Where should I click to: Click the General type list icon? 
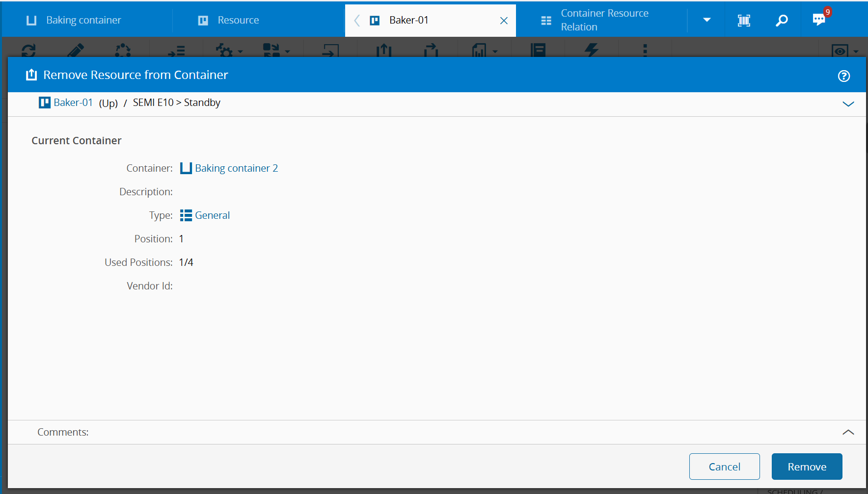[186, 215]
